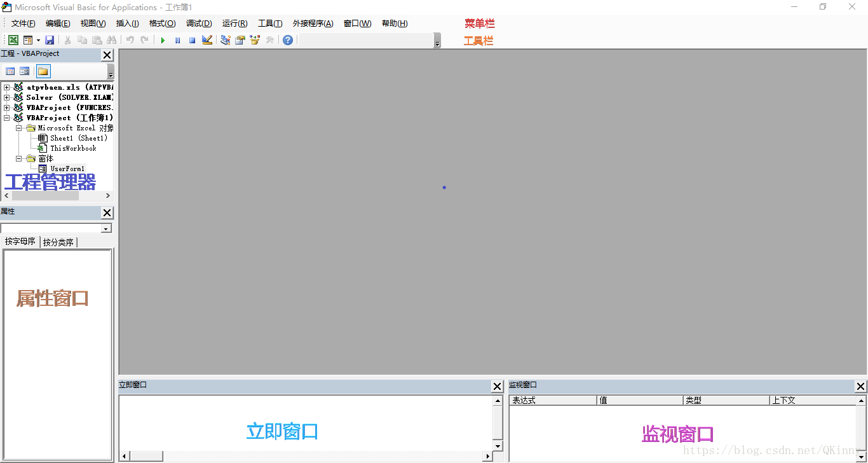This screenshot has height=463, width=868.
Task: Save the workbook with the floppy icon
Action: point(50,40)
